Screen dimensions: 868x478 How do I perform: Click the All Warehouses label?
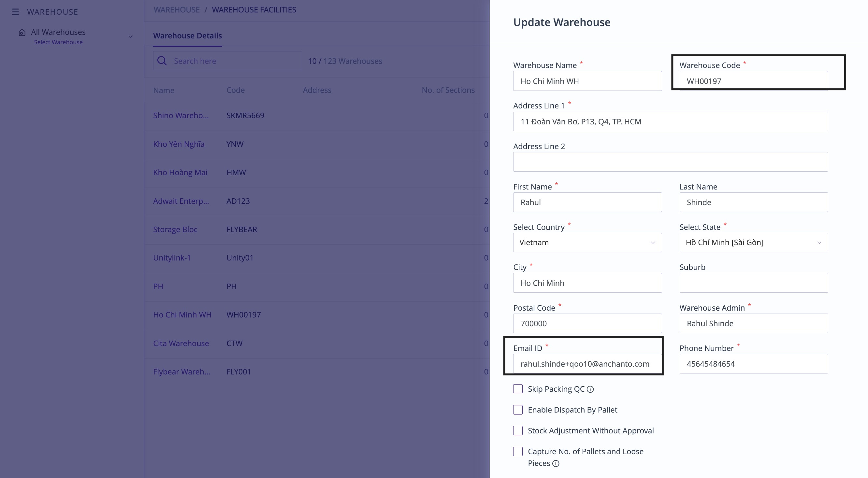click(58, 32)
